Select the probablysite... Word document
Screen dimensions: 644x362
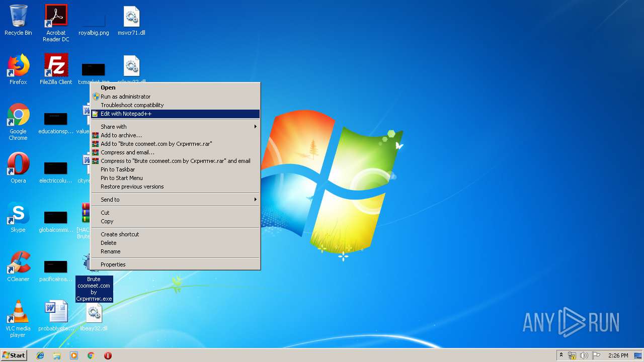point(56,316)
